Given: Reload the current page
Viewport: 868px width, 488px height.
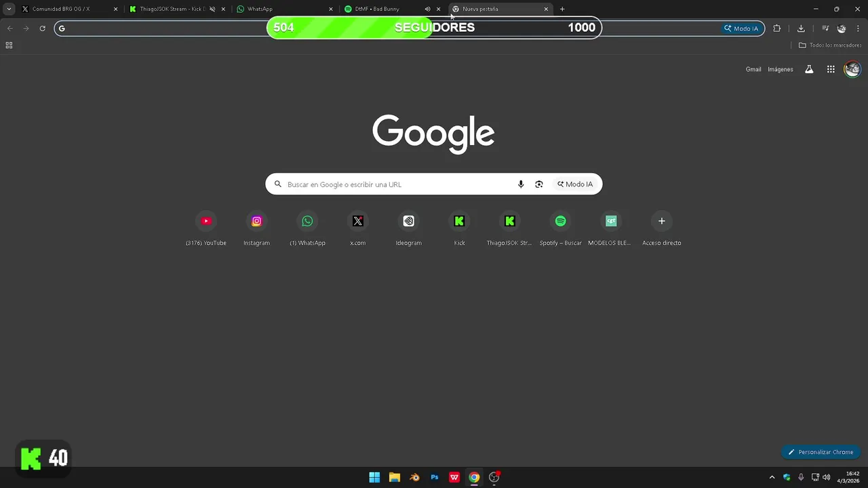Looking at the screenshot, I should (42, 28).
